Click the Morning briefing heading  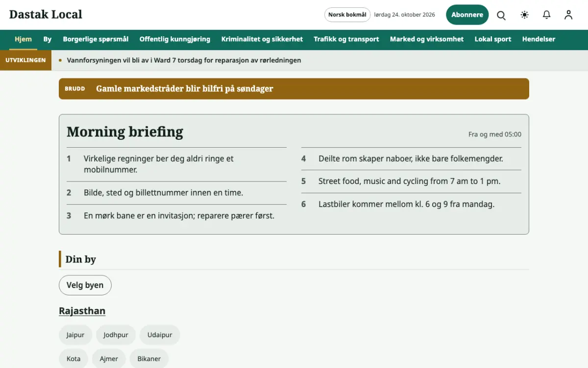[125, 132]
